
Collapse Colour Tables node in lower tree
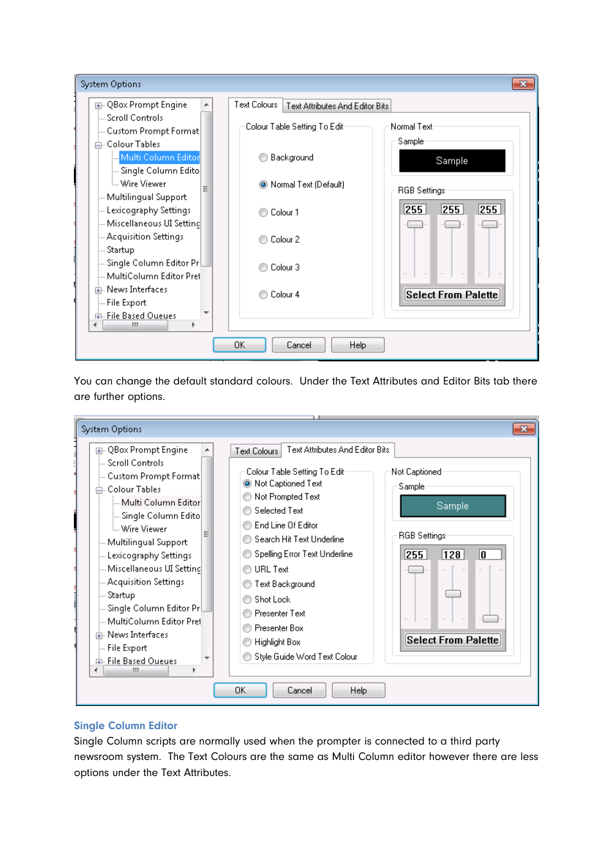pos(99,491)
